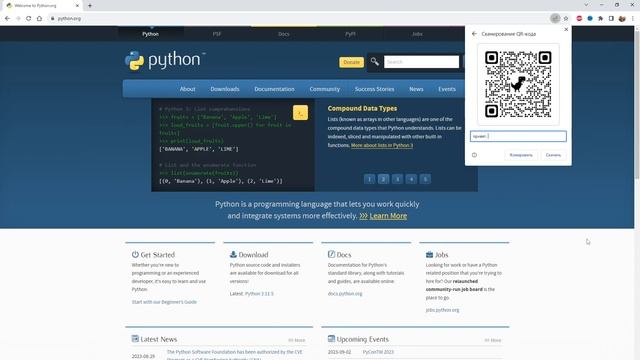Click the Jobs briefcase icon
Image resolution: width=640 pixels, height=360 pixels.
coord(429,254)
